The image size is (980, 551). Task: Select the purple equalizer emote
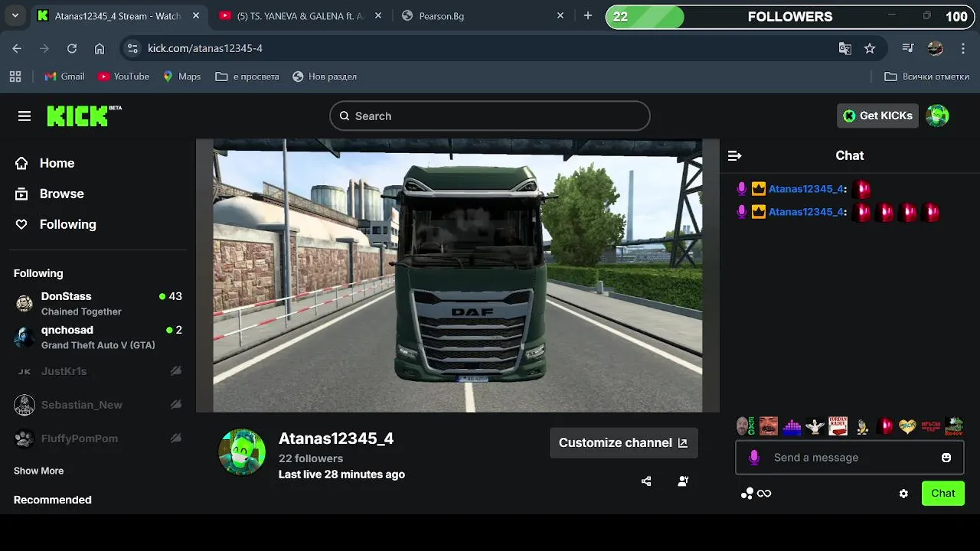pyautogui.click(x=792, y=426)
